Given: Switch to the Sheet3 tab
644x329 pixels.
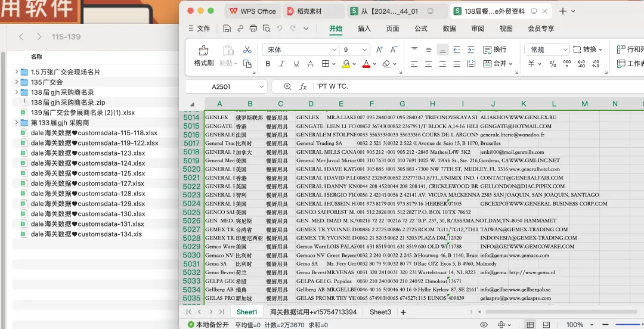Looking at the screenshot, I should [380, 312].
